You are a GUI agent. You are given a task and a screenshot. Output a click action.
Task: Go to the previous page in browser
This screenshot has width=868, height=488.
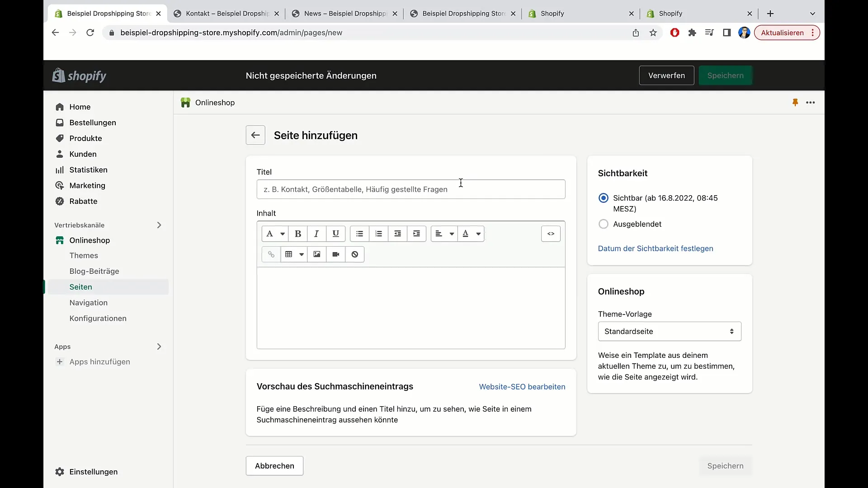click(55, 33)
